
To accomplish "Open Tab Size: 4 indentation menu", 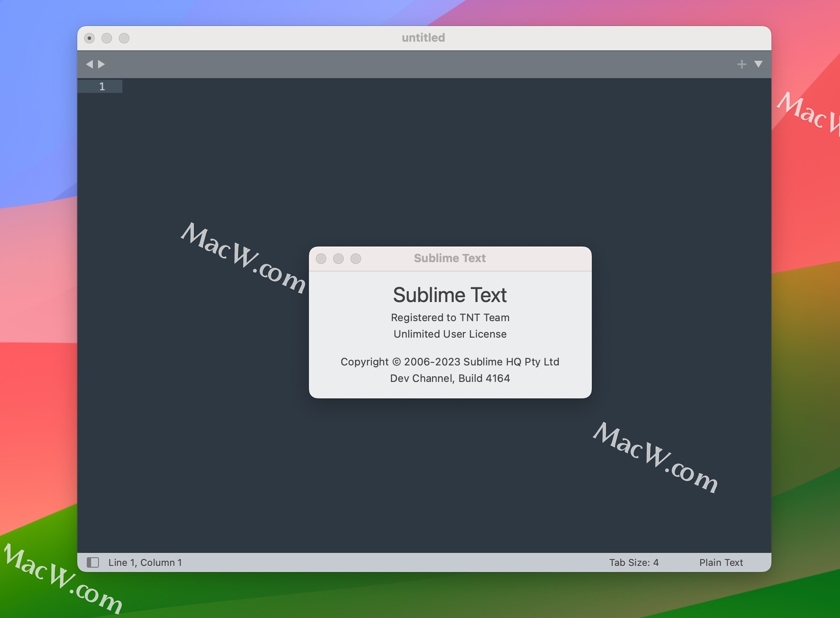I will coord(634,562).
